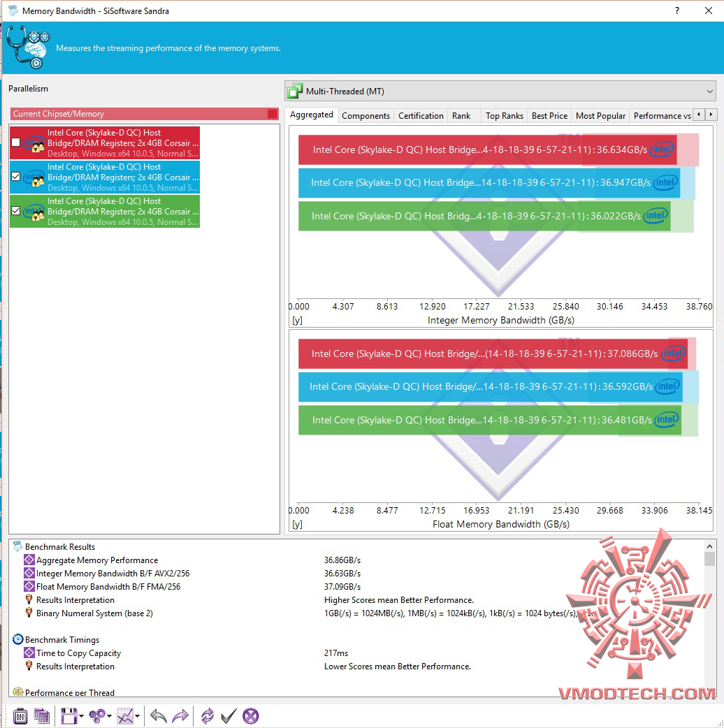Switch to the Performance vs tab
724x728 pixels.
point(662,115)
